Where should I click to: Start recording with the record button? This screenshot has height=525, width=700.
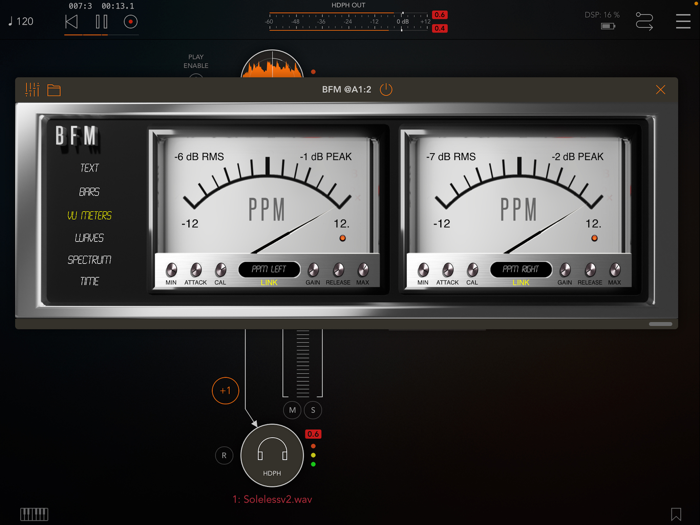click(x=130, y=21)
